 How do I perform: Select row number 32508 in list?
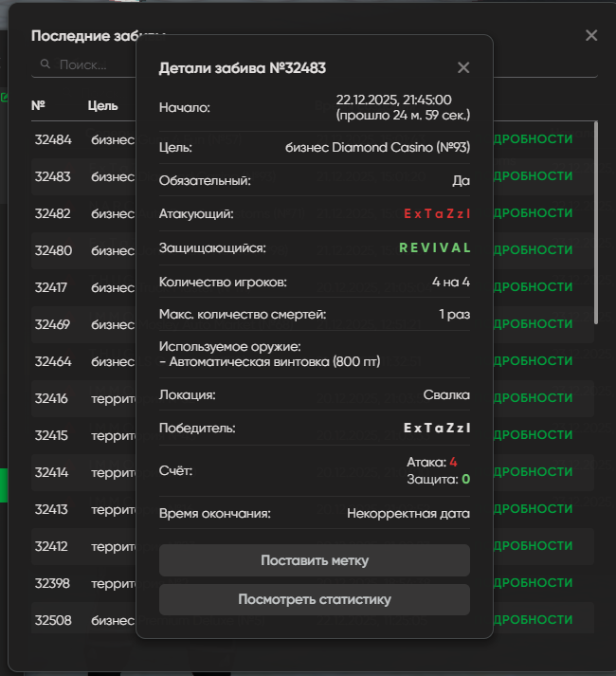[52, 620]
